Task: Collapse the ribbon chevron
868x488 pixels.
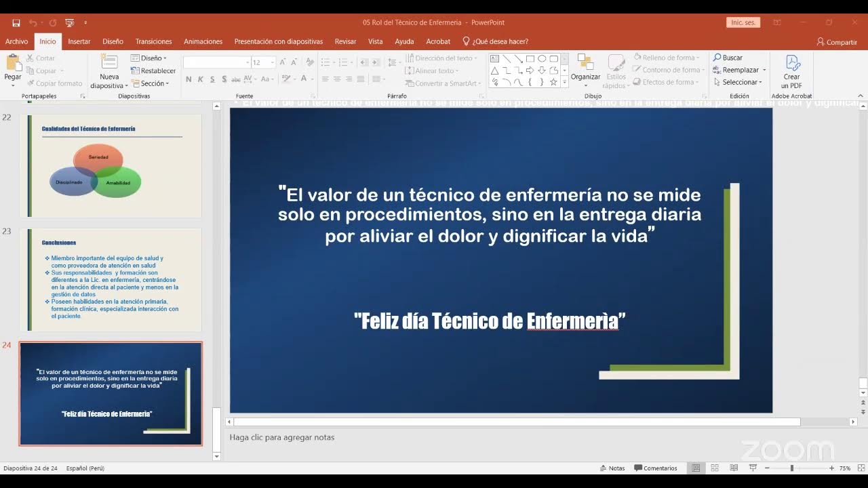Action: 862,96
